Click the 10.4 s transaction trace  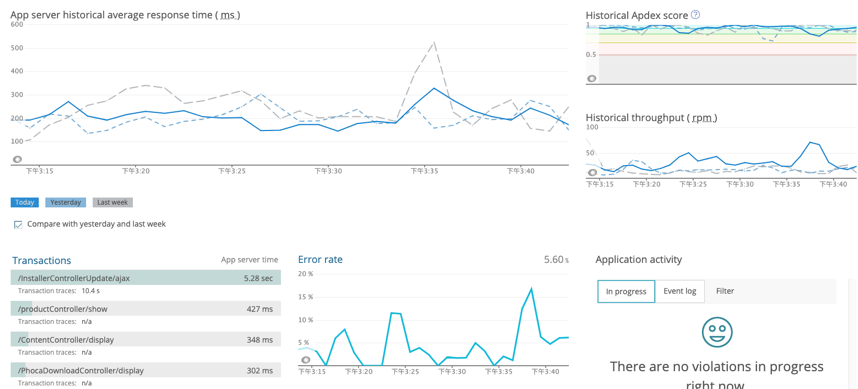tap(91, 291)
